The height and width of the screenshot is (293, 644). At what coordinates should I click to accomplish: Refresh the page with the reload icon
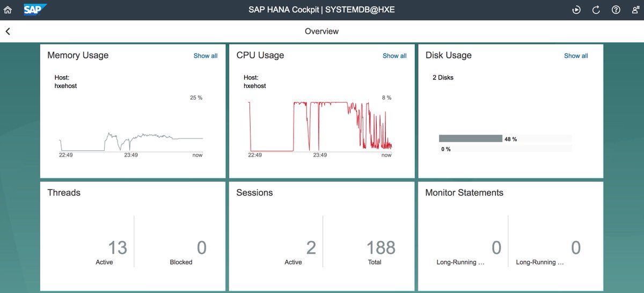pos(596,10)
